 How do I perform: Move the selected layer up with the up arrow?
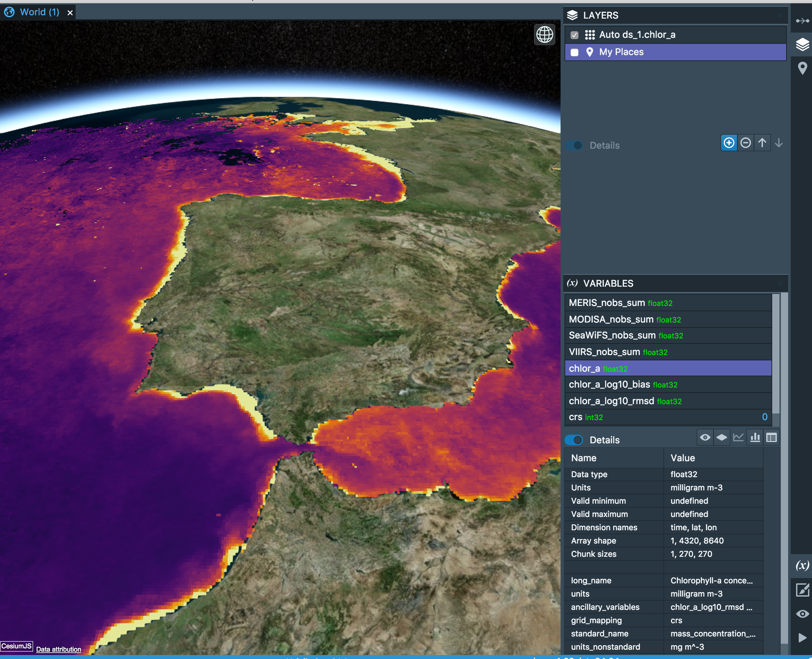[762, 143]
